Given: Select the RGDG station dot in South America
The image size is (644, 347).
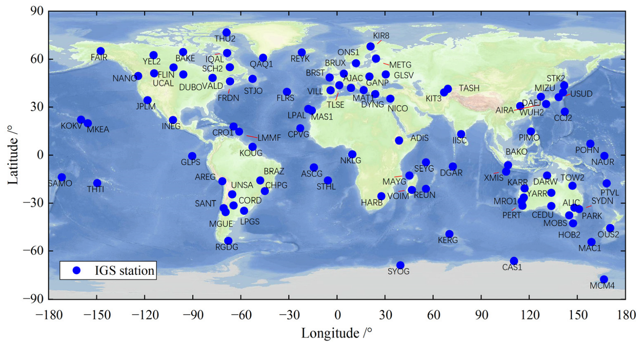Looking at the screenshot, I should pyautogui.click(x=228, y=241).
